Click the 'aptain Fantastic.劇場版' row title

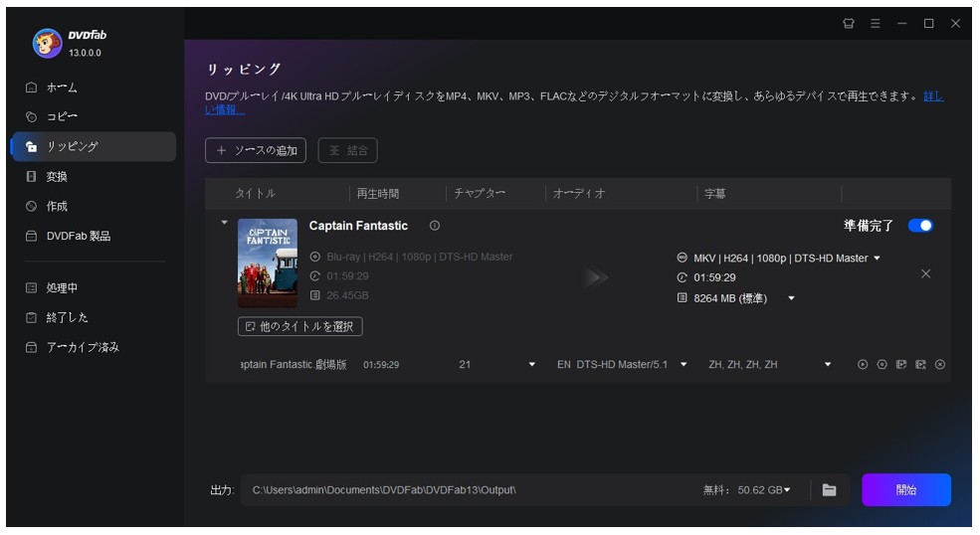294,364
